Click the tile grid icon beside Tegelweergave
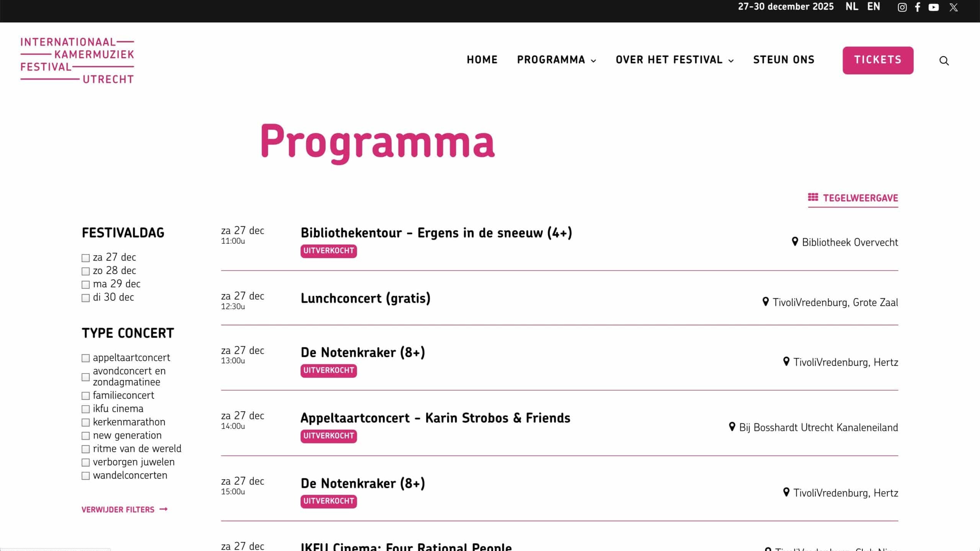 tap(813, 197)
